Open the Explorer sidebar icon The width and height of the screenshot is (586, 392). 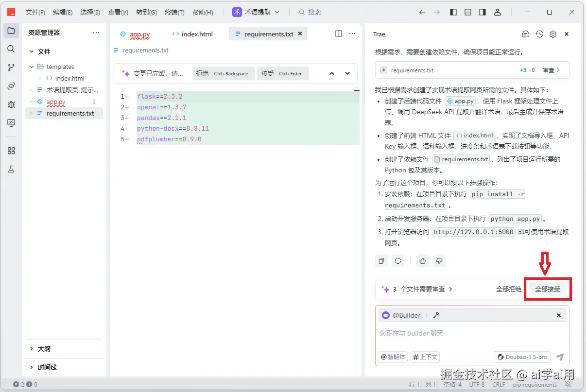point(11,31)
